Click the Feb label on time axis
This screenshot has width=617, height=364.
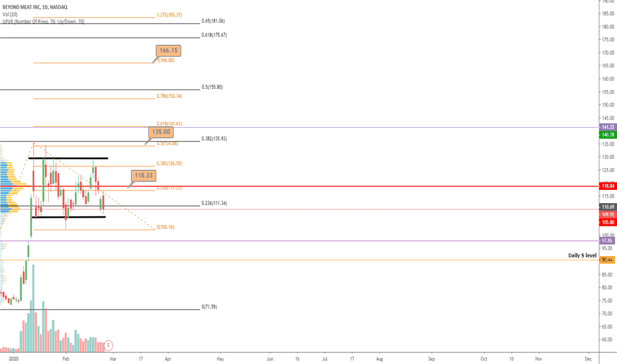(66, 359)
